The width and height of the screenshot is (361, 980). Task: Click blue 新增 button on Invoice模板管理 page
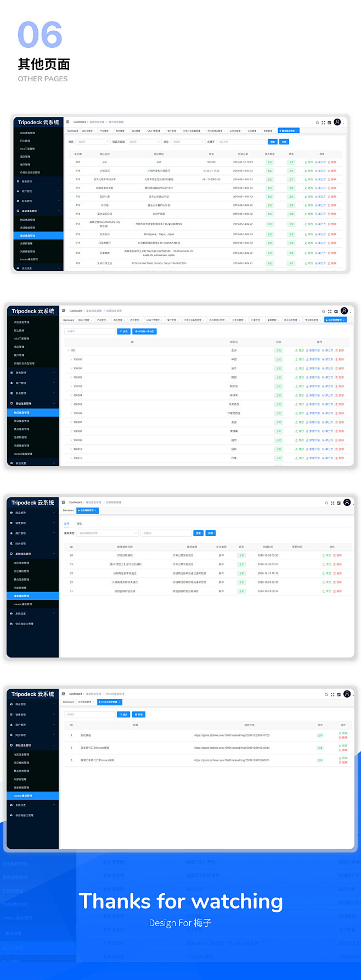point(139,714)
